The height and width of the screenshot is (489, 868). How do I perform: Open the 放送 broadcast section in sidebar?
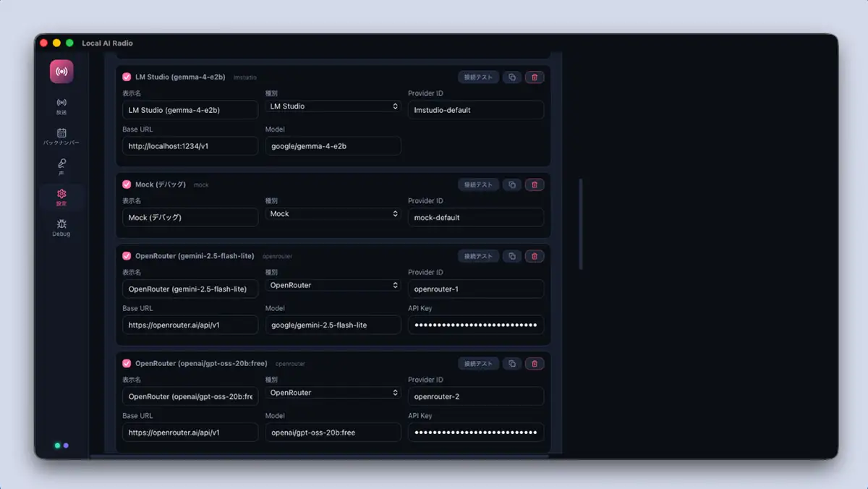pos(61,106)
